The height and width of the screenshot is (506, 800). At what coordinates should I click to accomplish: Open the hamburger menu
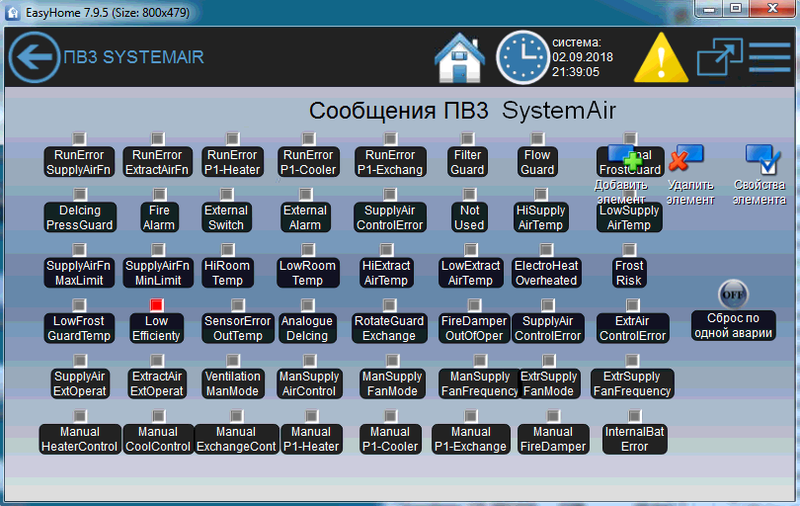coord(769,58)
